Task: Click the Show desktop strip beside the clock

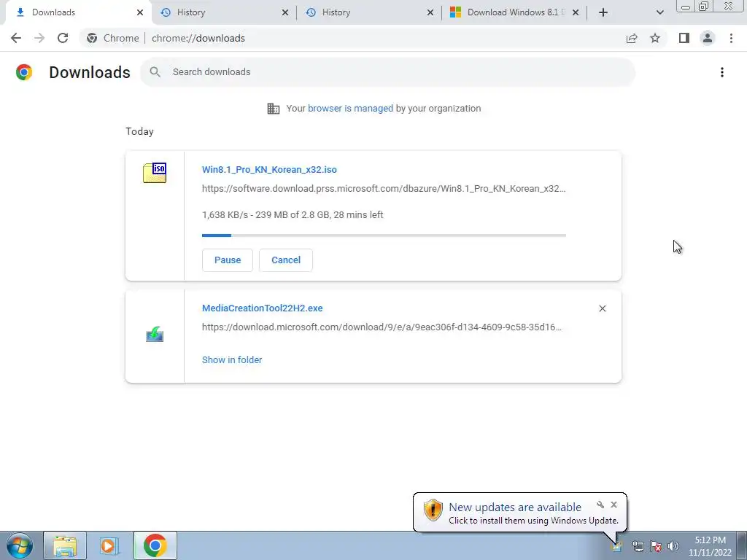Action: (x=742, y=545)
